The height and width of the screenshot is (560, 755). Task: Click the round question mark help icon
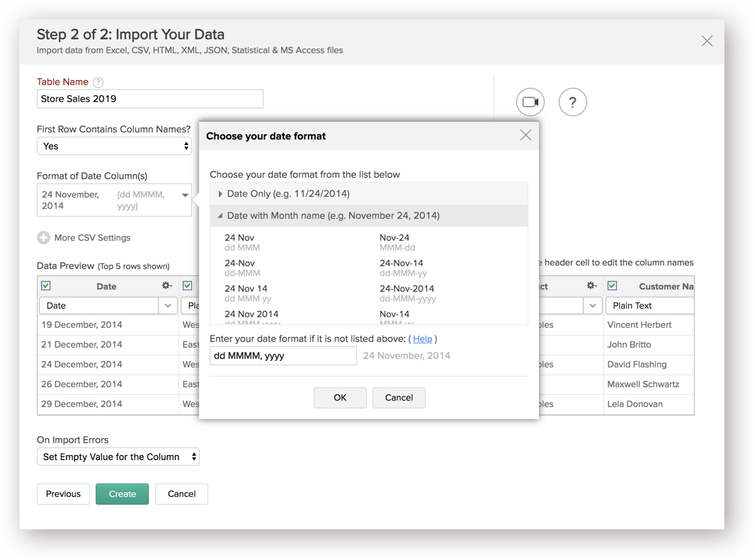click(572, 102)
